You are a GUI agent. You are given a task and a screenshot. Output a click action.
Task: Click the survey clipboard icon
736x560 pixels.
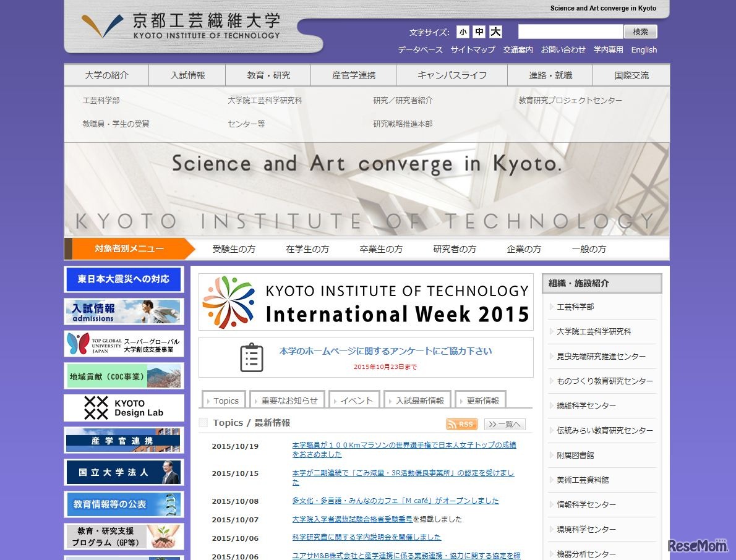pyautogui.click(x=250, y=357)
